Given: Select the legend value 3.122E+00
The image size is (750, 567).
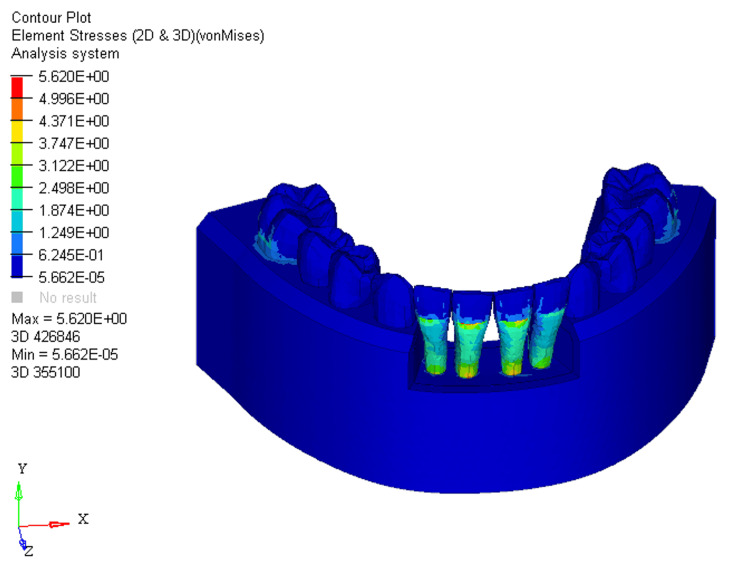Looking at the screenshot, I should (74, 166).
